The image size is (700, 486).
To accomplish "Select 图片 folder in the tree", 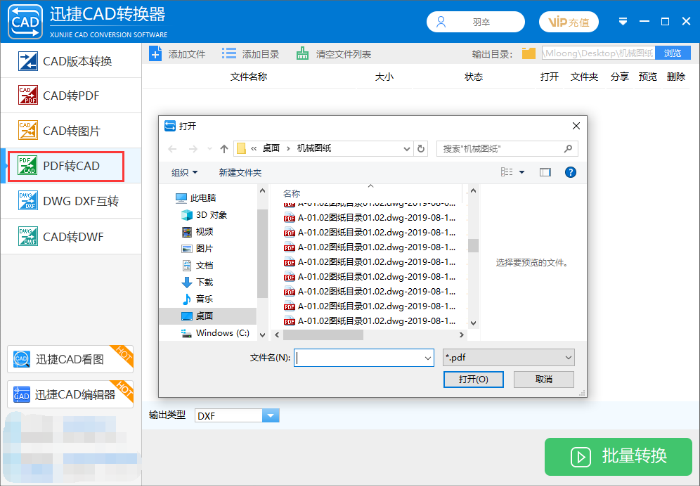I will point(197,248).
